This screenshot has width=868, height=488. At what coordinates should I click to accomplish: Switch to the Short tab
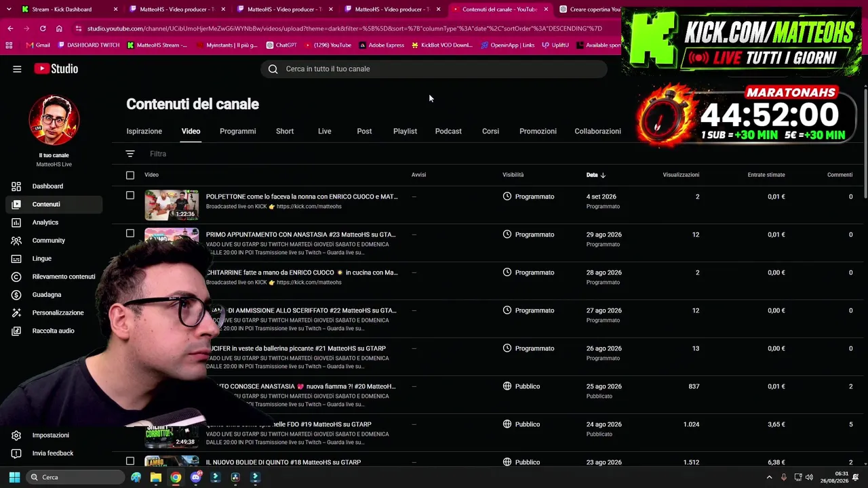click(x=285, y=131)
